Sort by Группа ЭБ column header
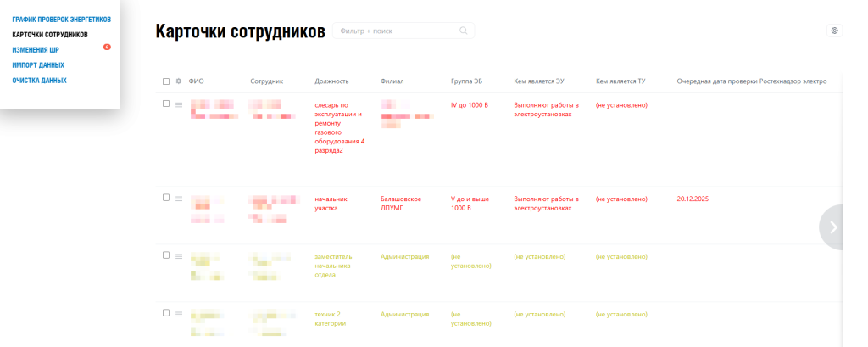The image size is (868, 347). [467, 81]
